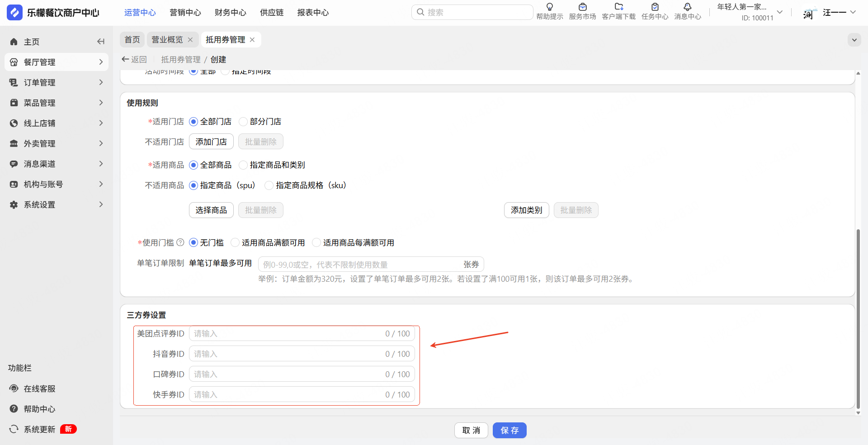The image size is (868, 445).
Task: Open the 财务中心 top menu
Action: (x=230, y=13)
